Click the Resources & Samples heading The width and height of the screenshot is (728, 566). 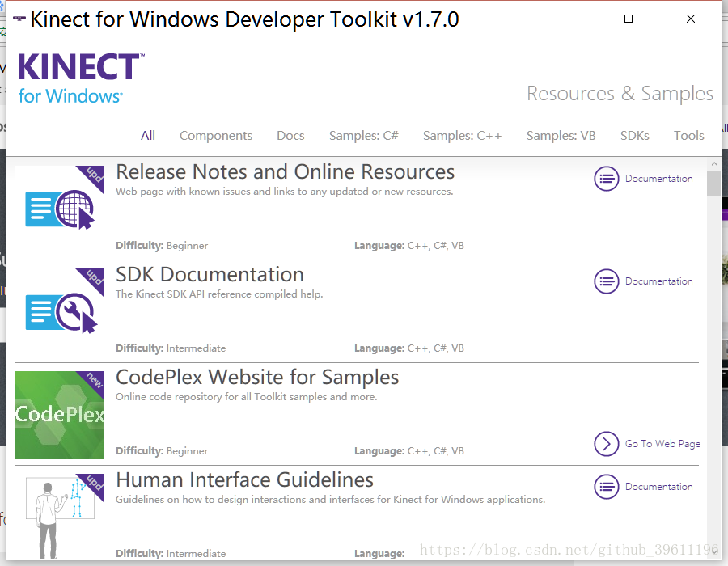point(620,94)
